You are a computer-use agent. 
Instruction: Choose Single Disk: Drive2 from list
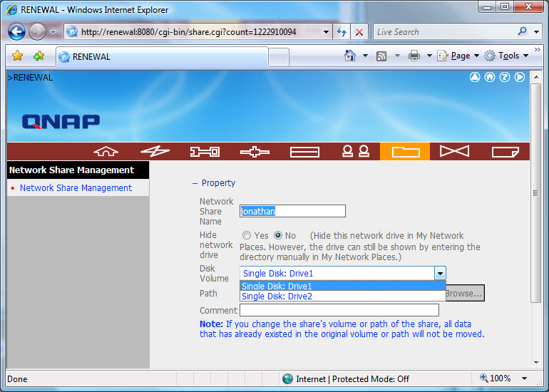277,296
